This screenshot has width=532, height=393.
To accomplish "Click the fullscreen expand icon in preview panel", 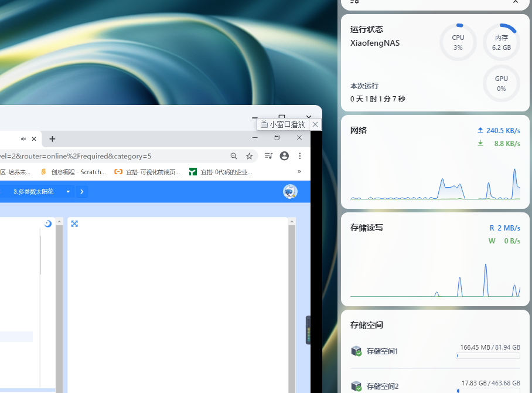I will click(x=74, y=223).
